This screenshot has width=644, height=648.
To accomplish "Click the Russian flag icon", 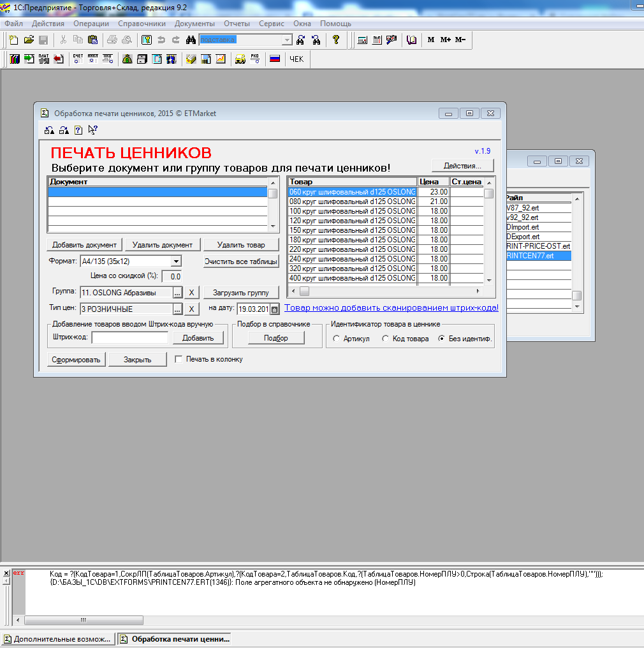I will pos(275,59).
